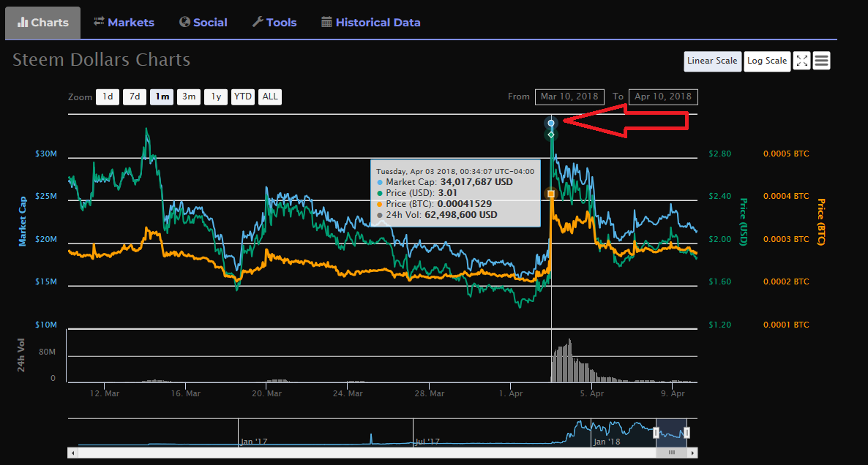Click the Historical Data calendar icon
Image resolution: width=868 pixels, height=465 pixels.
[326, 22]
